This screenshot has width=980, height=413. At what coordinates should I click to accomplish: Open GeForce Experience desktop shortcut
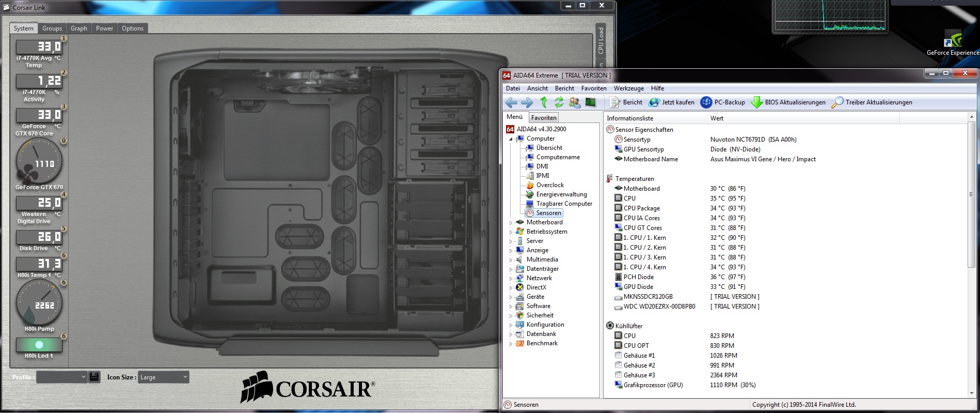953,43
